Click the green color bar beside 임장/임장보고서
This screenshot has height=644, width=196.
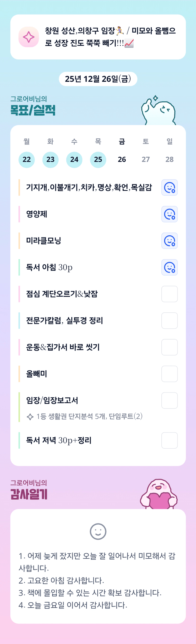[x=19, y=407]
